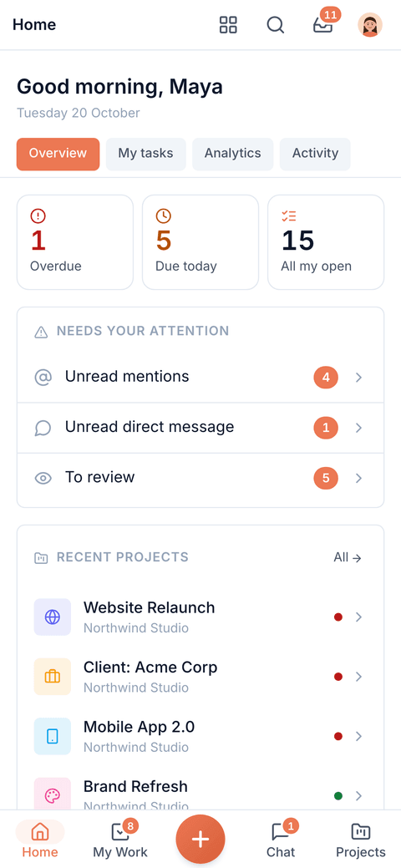Open Website Relaunch row chevron

click(x=359, y=617)
